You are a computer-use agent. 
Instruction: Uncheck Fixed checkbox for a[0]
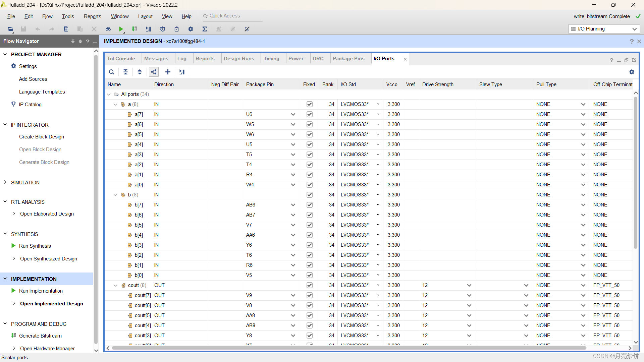(310, 185)
